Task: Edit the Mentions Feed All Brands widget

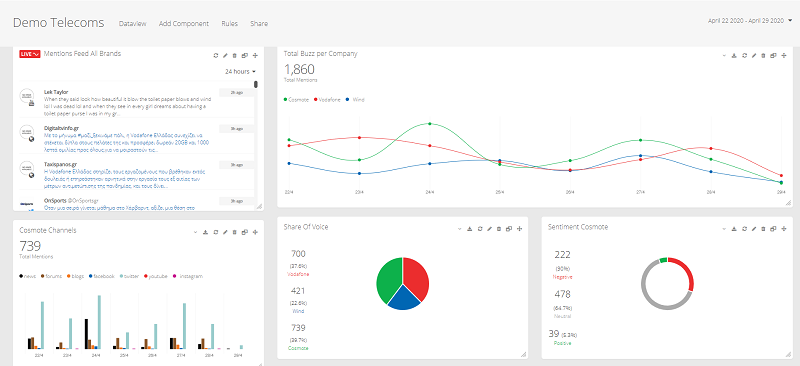Action: [x=226, y=55]
